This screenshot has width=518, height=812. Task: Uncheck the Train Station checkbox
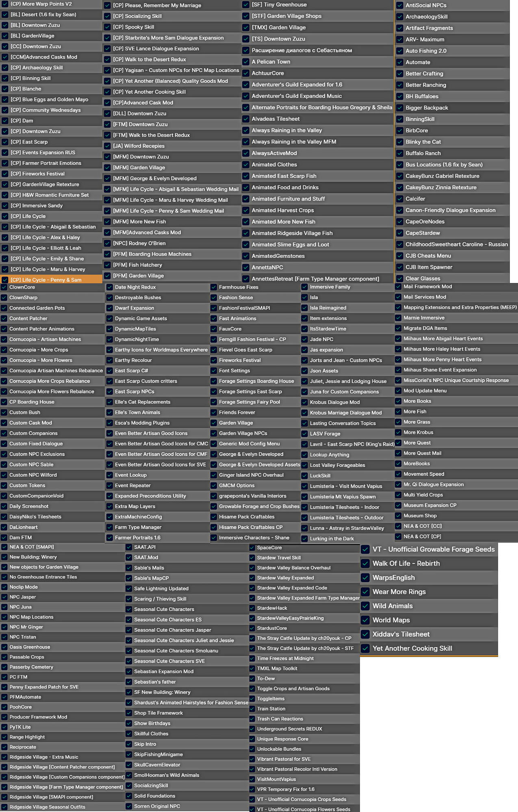pyautogui.click(x=252, y=709)
